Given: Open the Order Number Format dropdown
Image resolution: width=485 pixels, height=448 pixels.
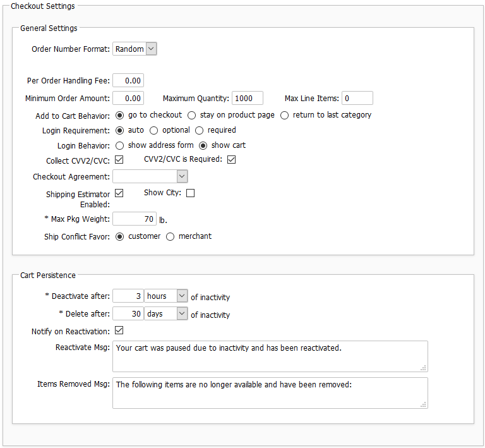Looking at the screenshot, I should point(135,49).
